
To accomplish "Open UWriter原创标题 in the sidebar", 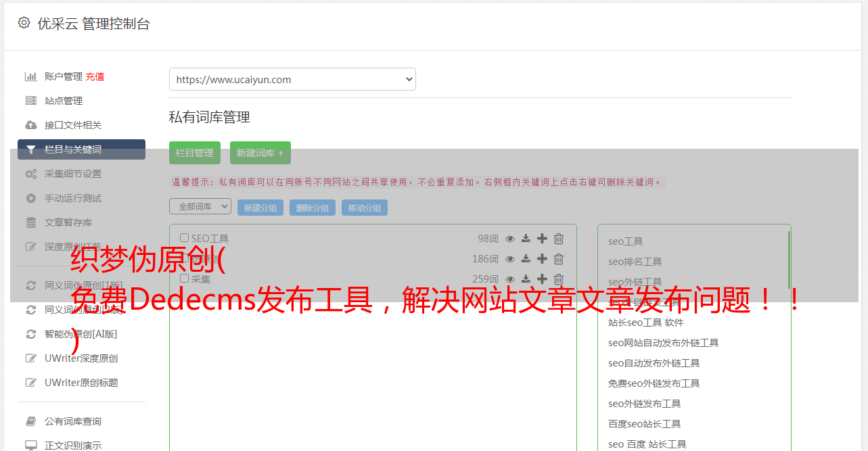I will tap(81, 383).
